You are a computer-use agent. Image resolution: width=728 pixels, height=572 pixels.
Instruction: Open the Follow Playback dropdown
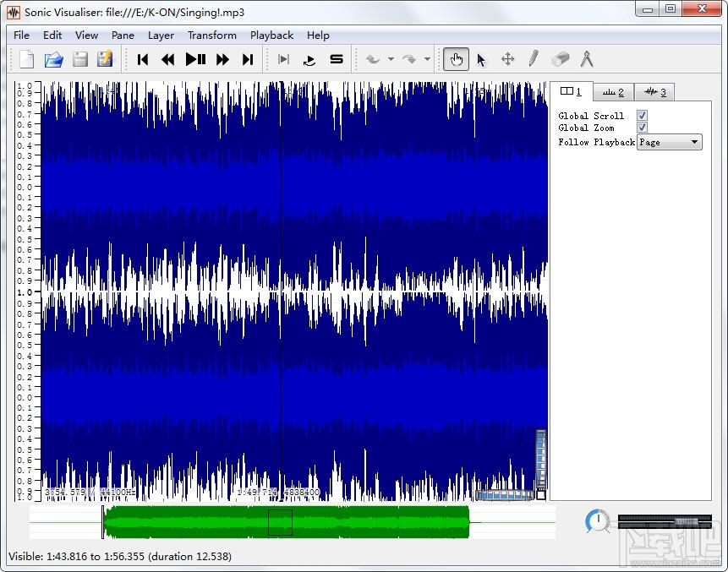(x=670, y=142)
